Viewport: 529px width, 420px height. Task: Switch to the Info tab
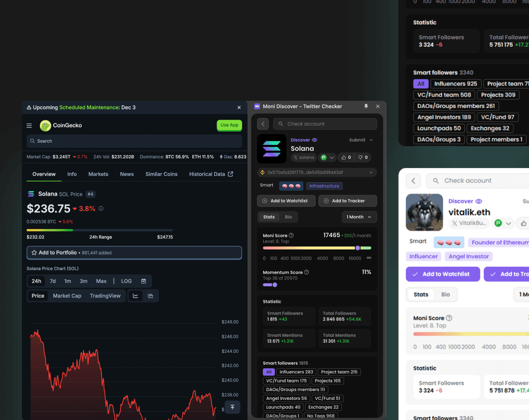(x=72, y=174)
